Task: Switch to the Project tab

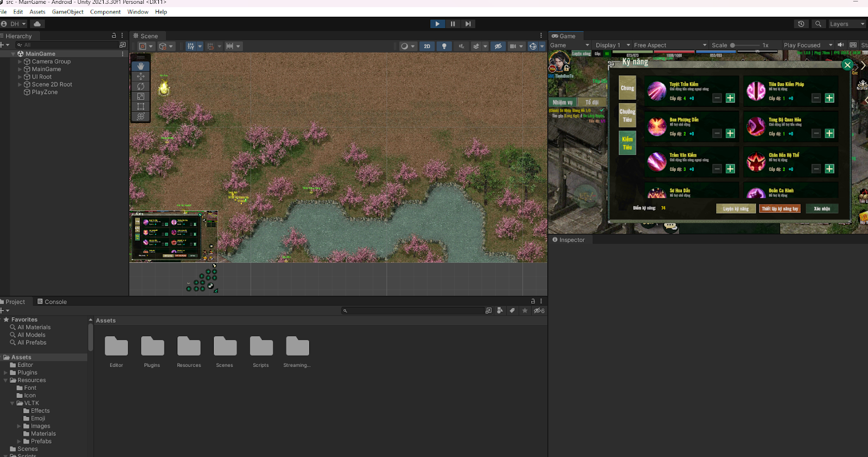Action: pos(13,301)
